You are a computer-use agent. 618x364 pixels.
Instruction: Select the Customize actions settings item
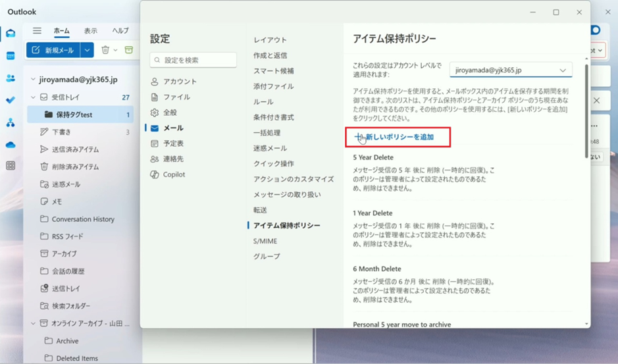pos(294,179)
